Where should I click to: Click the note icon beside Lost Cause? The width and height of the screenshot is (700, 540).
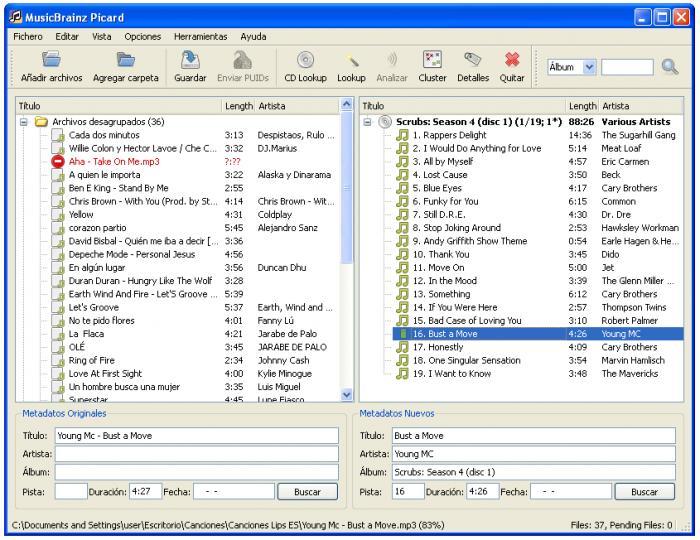(402, 174)
